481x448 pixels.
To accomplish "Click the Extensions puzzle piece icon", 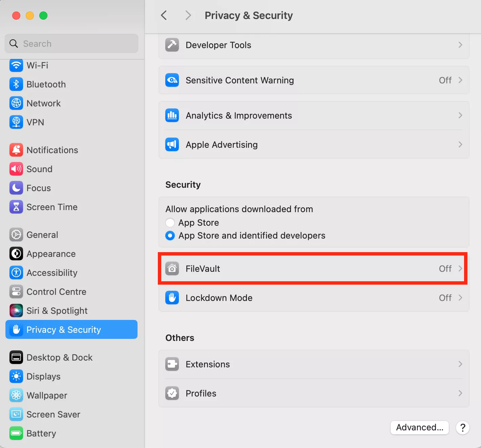I will [x=172, y=364].
